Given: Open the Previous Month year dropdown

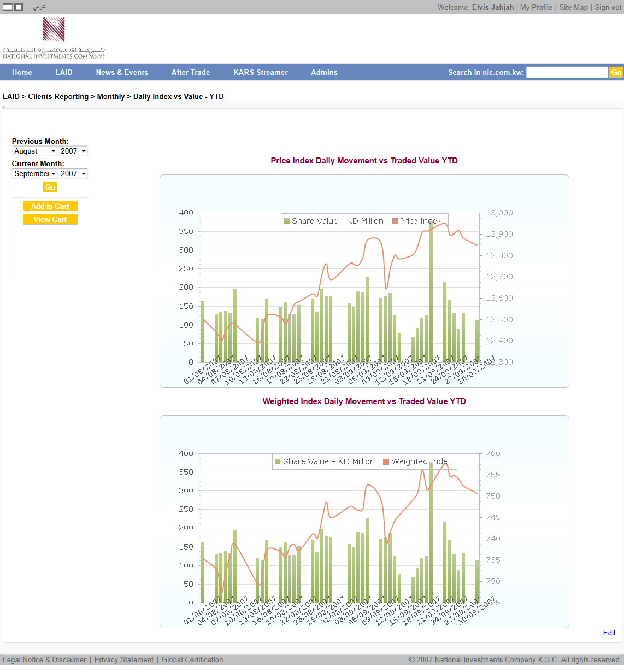Looking at the screenshot, I should 73,151.
